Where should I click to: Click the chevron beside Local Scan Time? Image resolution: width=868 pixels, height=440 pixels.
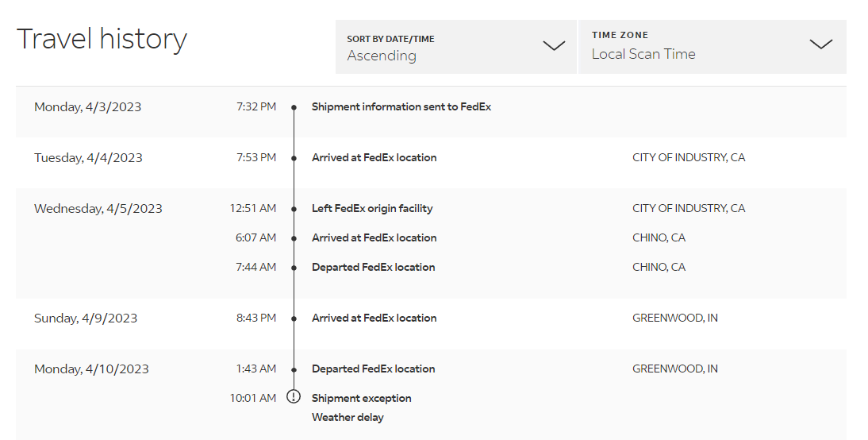tap(820, 44)
